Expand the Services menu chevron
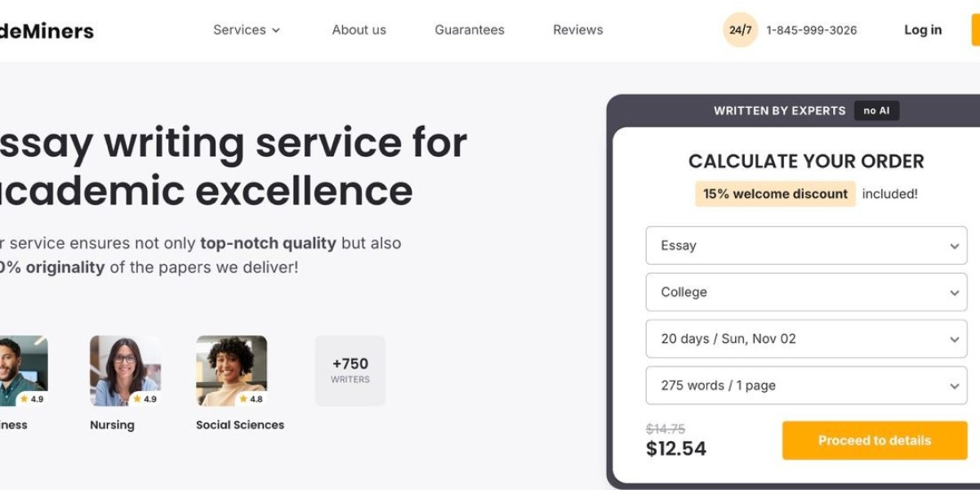This screenshot has width=980, height=490. [276, 30]
